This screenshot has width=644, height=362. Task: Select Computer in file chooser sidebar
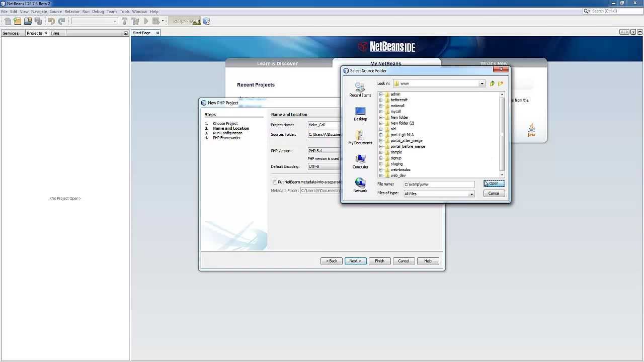[360, 161]
